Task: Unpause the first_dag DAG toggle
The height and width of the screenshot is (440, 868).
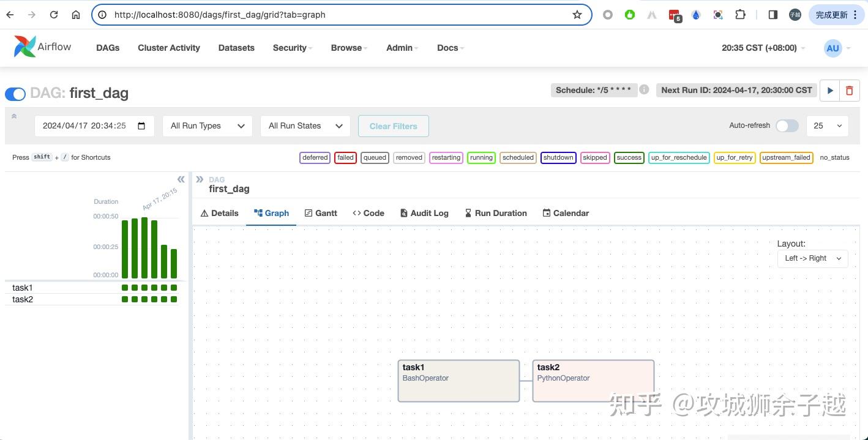Action: click(x=15, y=94)
